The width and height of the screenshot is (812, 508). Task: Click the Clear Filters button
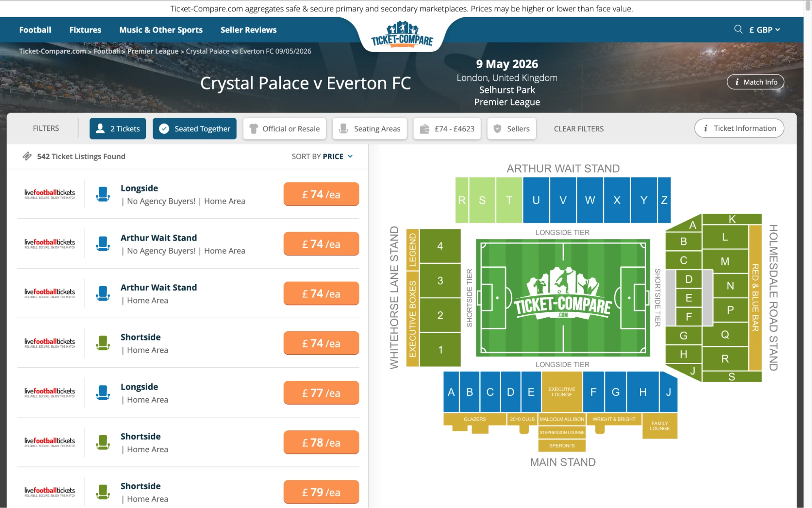click(578, 128)
